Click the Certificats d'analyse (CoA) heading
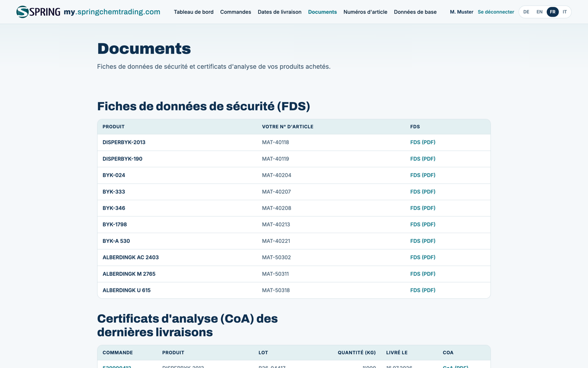Image resolution: width=588 pixels, height=368 pixels. [x=188, y=325]
